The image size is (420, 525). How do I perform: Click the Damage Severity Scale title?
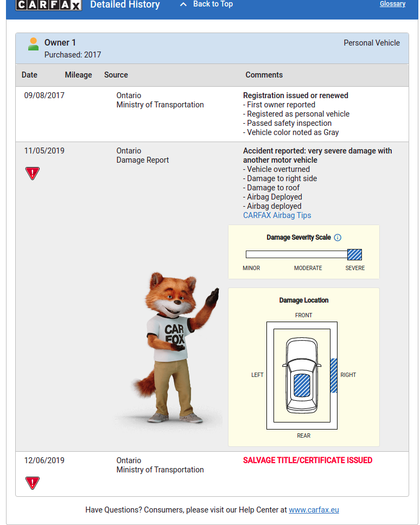299,238
